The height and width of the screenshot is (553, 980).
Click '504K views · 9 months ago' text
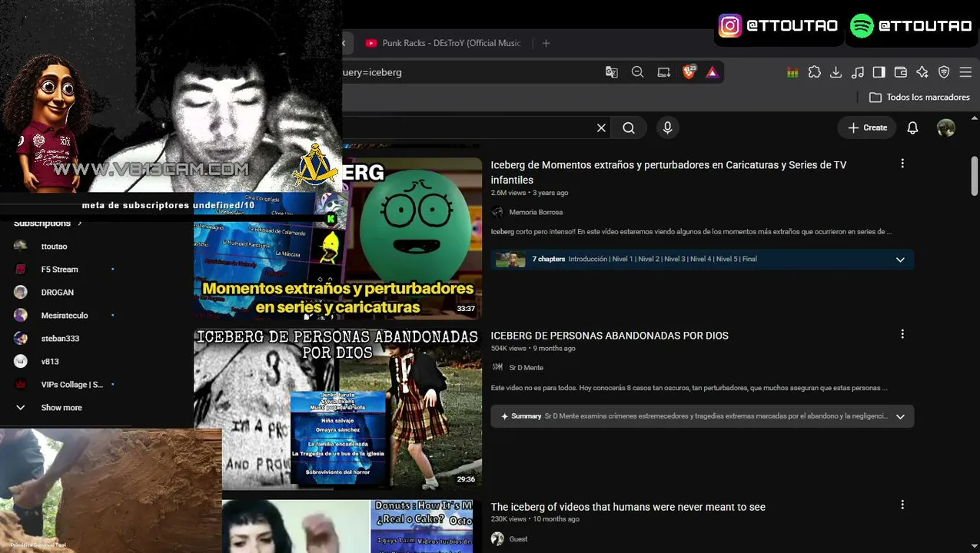[533, 349]
